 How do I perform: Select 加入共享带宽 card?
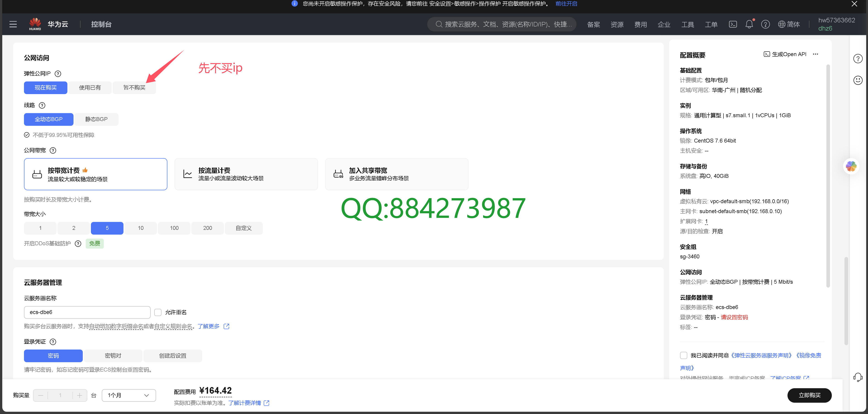(x=397, y=174)
